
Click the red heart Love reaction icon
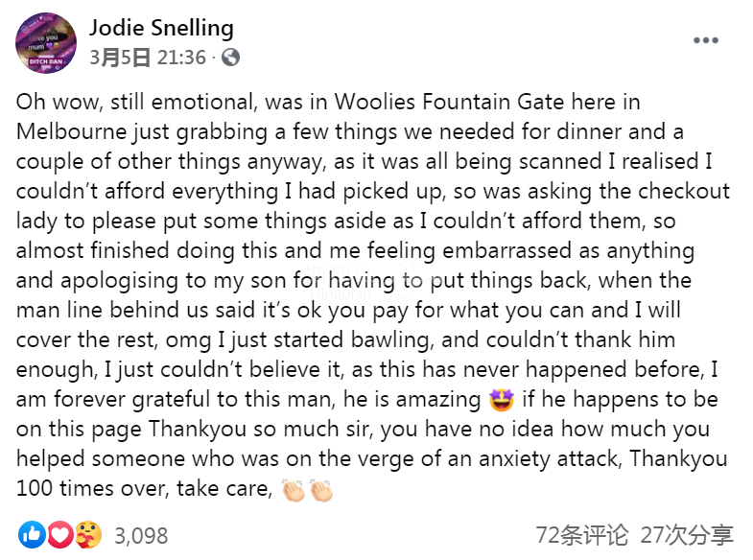(x=60, y=534)
